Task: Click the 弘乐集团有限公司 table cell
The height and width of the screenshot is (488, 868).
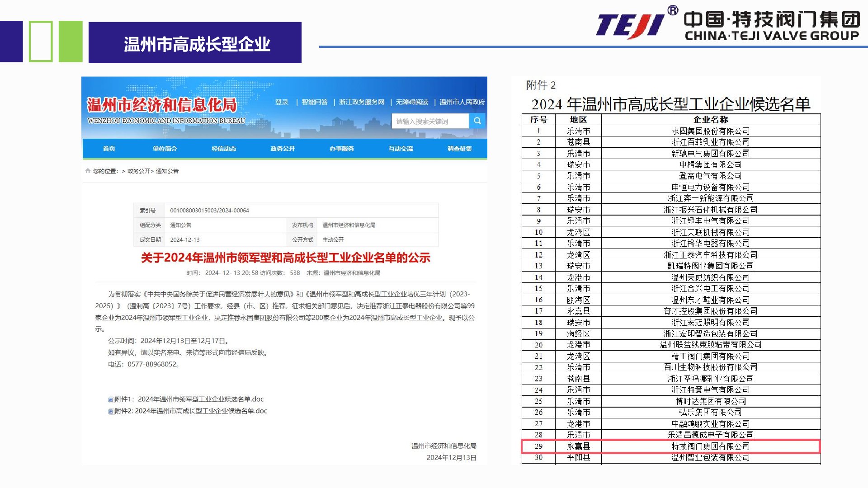Action: [711, 412]
